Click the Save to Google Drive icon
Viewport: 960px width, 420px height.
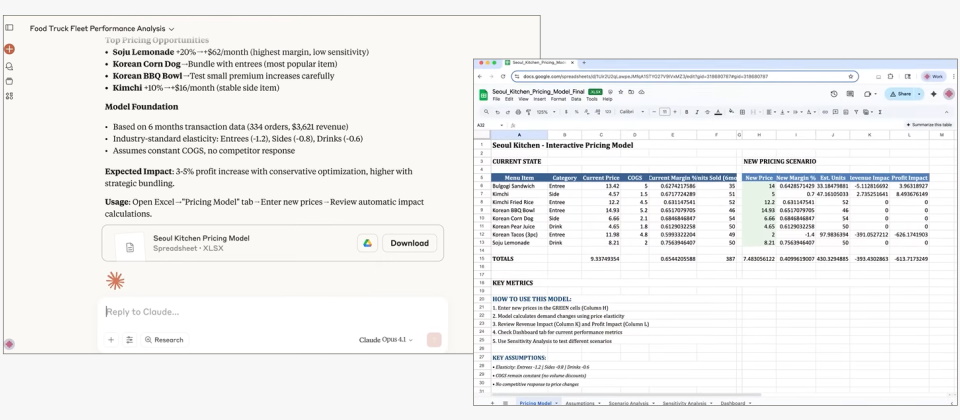(x=367, y=243)
